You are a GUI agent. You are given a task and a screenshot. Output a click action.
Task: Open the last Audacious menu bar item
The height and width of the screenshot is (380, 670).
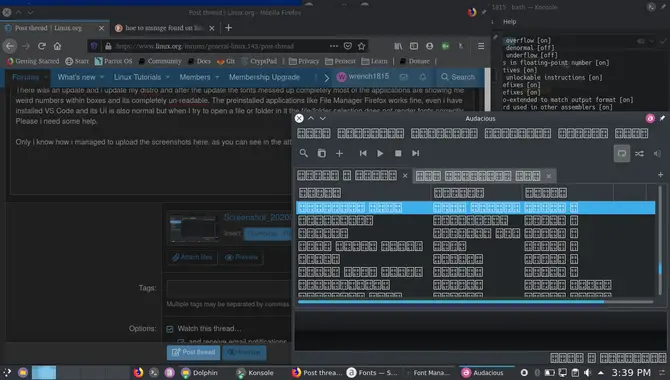[x=632, y=133]
